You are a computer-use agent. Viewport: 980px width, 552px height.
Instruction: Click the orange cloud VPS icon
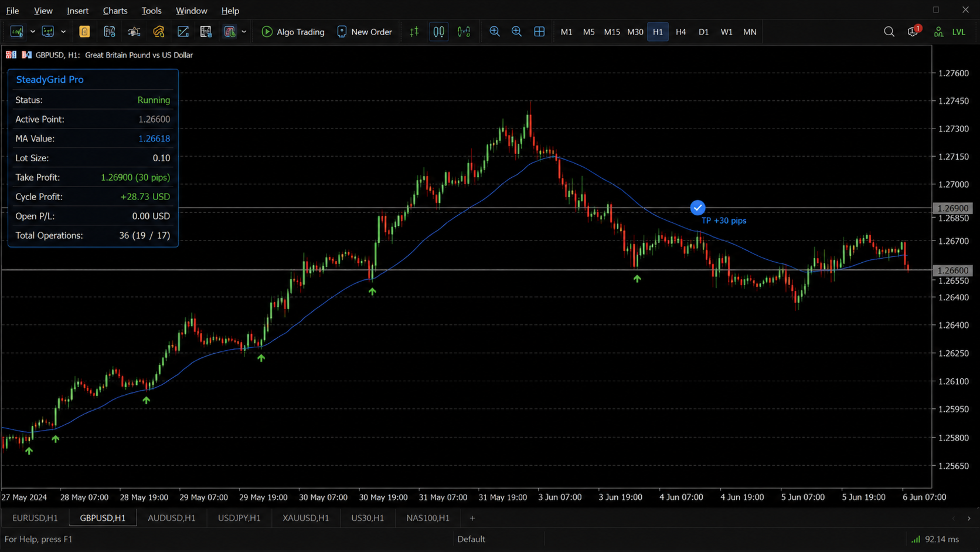click(x=159, y=32)
